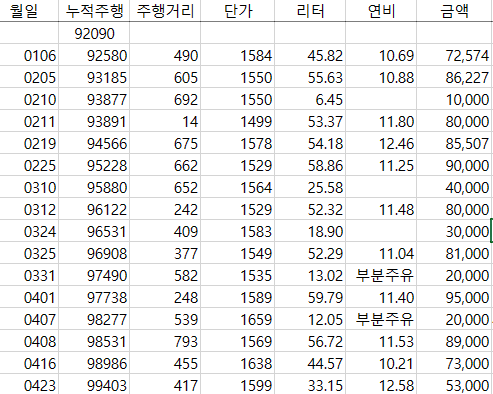Click the mileage cell 12.58
This screenshot has width=493, height=394.
[x=381, y=384]
